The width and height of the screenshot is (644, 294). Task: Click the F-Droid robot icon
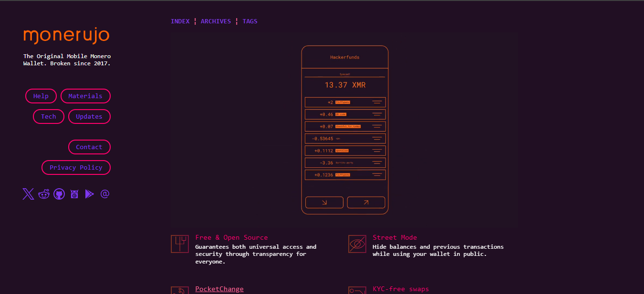(74, 194)
